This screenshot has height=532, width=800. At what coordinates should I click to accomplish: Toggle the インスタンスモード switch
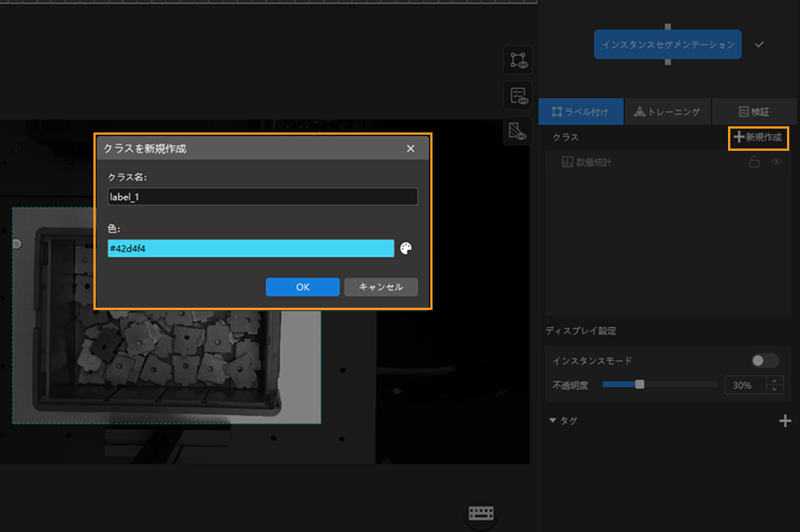click(x=765, y=361)
